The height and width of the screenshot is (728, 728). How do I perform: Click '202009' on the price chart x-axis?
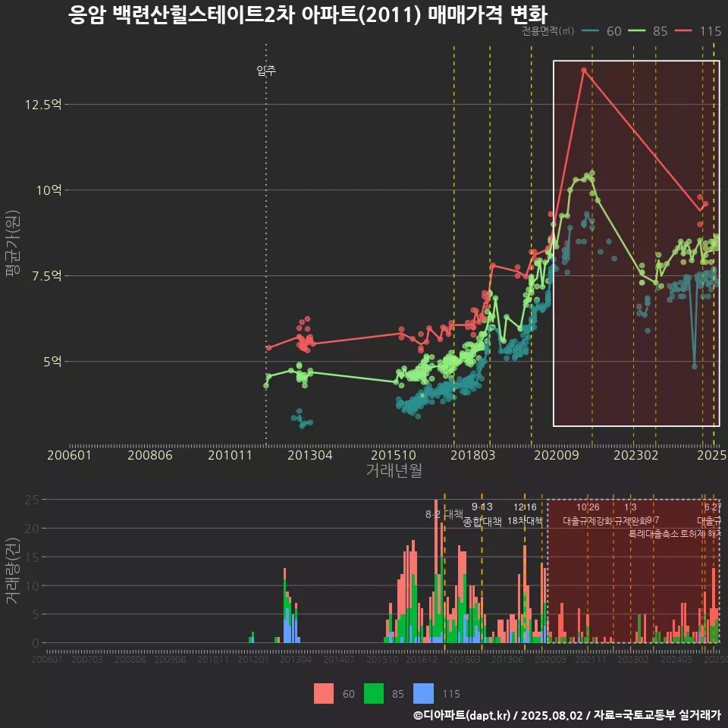pyautogui.click(x=556, y=455)
